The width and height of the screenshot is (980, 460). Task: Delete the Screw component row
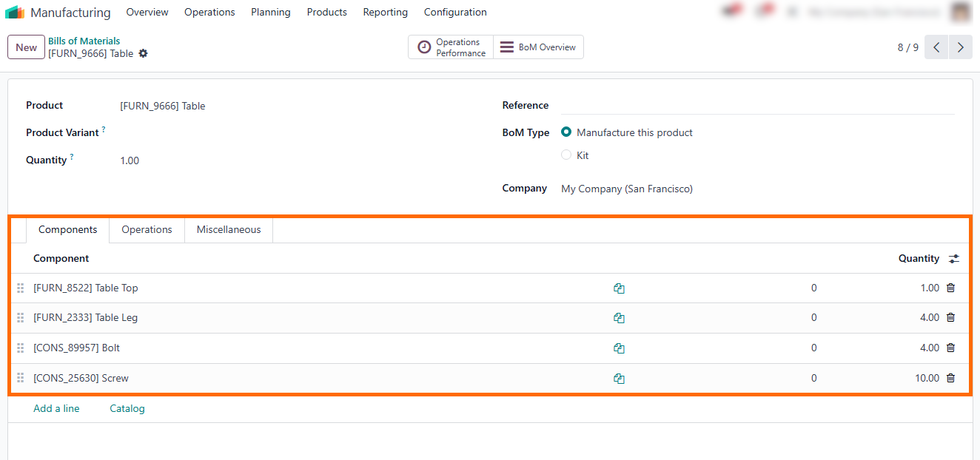[950, 378]
